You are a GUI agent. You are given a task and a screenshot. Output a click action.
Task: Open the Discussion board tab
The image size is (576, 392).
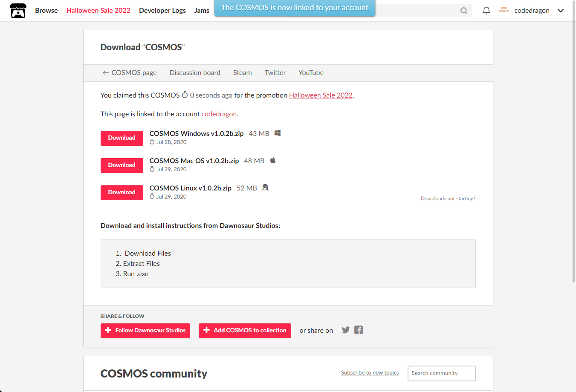point(195,73)
